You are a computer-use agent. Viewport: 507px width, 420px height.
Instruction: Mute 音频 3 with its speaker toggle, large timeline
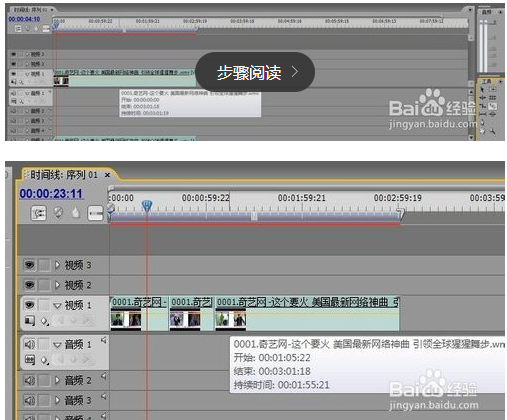(30, 400)
